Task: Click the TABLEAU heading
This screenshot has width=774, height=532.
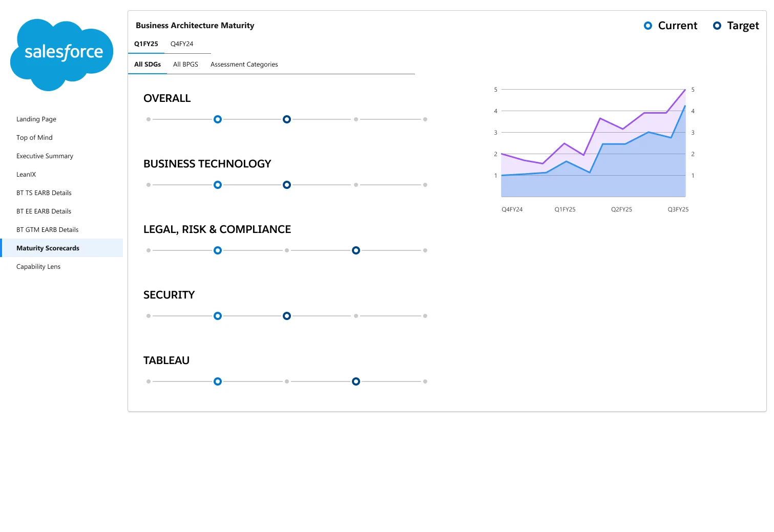Action: (166, 360)
